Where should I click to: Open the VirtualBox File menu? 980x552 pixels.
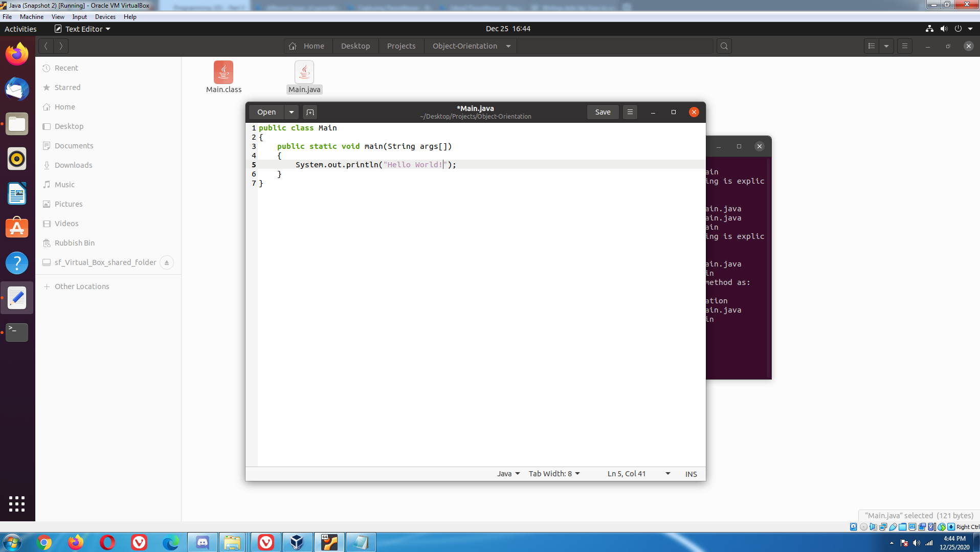[x=7, y=17]
